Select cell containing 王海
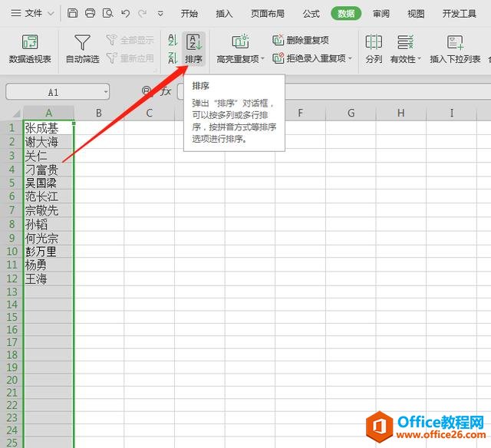This screenshot has width=491, height=448. pyautogui.click(x=49, y=278)
